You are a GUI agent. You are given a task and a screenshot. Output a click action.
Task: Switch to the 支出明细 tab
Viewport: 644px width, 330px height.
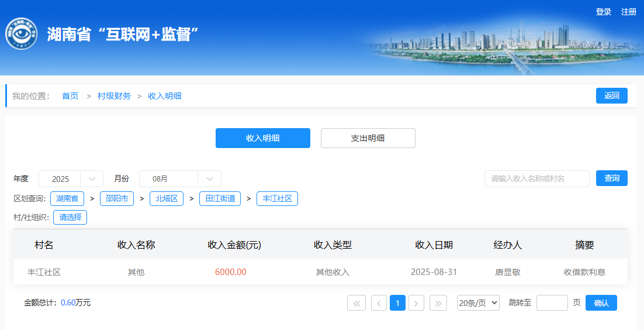click(368, 138)
